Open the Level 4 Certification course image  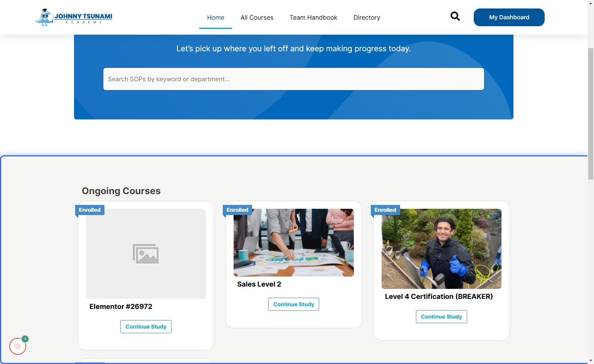(x=441, y=249)
